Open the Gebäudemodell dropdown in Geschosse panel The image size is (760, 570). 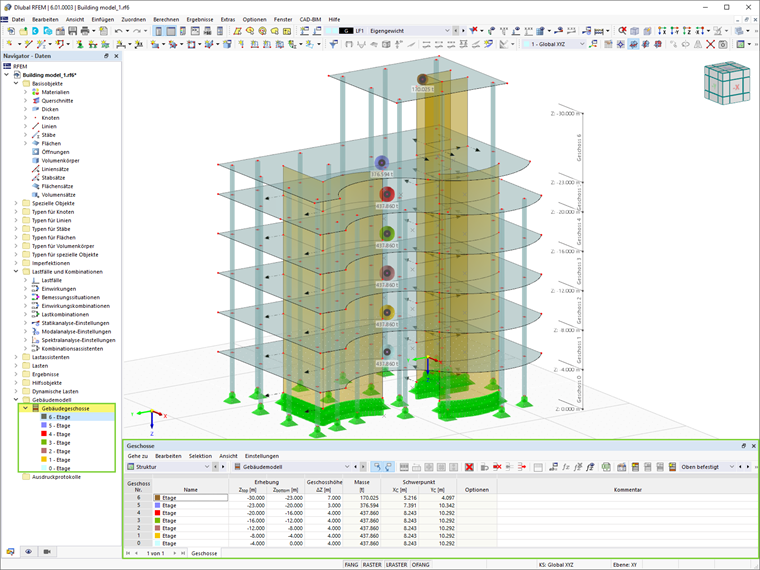(347, 467)
